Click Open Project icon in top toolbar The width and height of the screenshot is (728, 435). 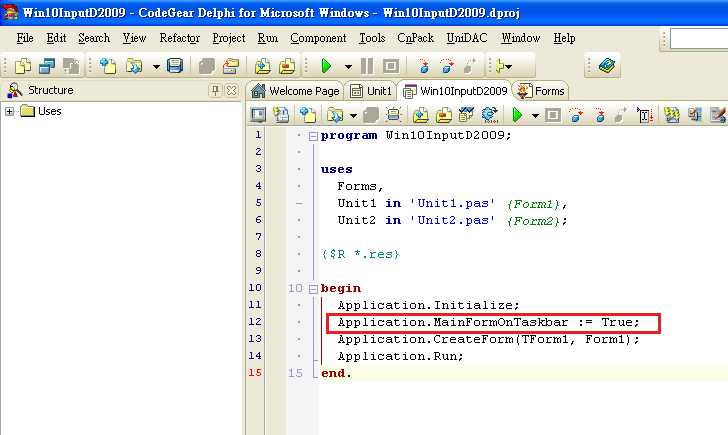pyautogui.click(x=231, y=66)
